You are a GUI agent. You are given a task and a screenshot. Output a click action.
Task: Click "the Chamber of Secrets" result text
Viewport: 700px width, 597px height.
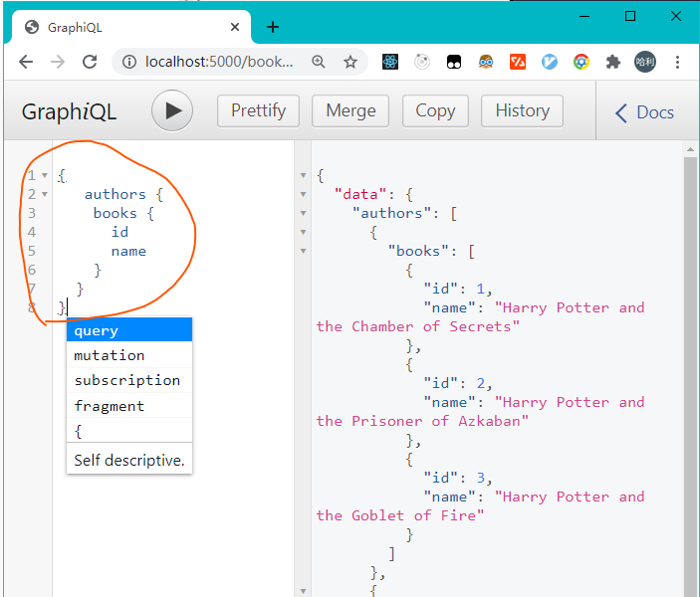coord(418,326)
